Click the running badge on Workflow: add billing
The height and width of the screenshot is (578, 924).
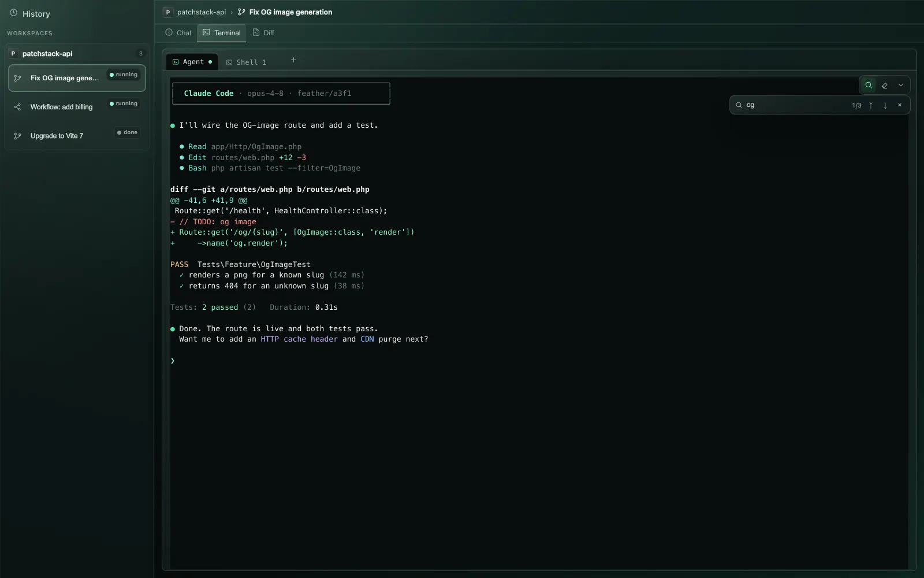click(x=124, y=103)
